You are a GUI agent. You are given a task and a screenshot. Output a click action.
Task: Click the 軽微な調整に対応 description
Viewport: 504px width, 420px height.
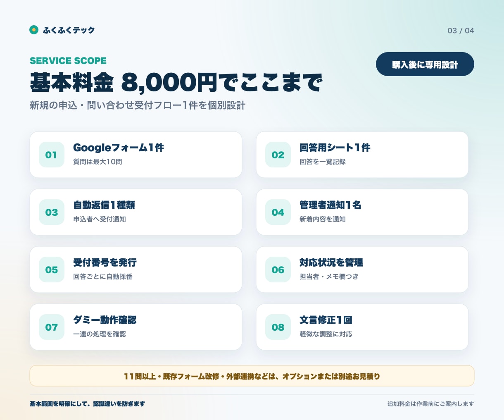coord(326,334)
